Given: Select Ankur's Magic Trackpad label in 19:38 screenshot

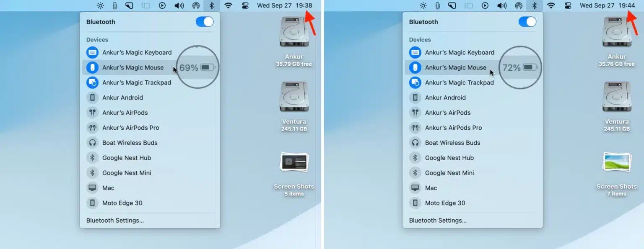Looking at the screenshot, I should click(137, 82).
